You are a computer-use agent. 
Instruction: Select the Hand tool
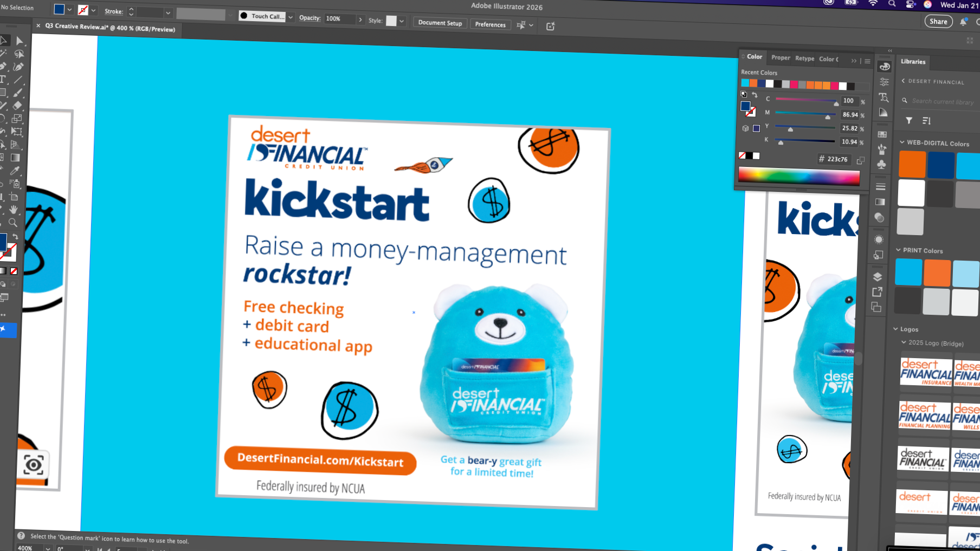click(14, 210)
